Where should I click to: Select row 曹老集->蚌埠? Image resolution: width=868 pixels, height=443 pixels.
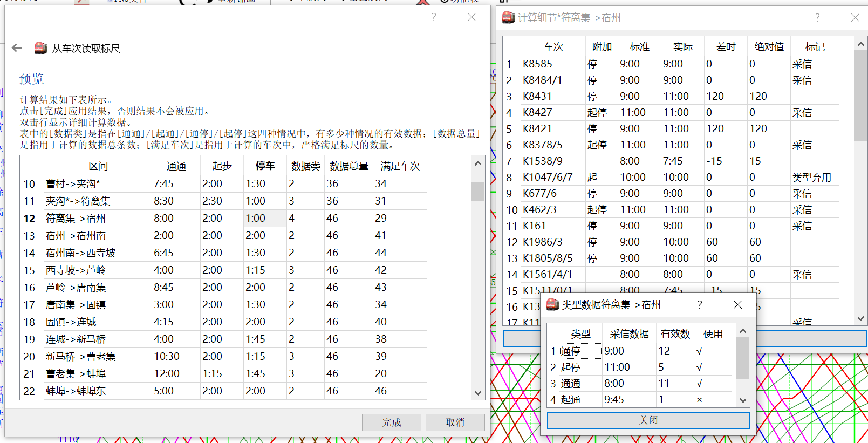[x=224, y=373]
